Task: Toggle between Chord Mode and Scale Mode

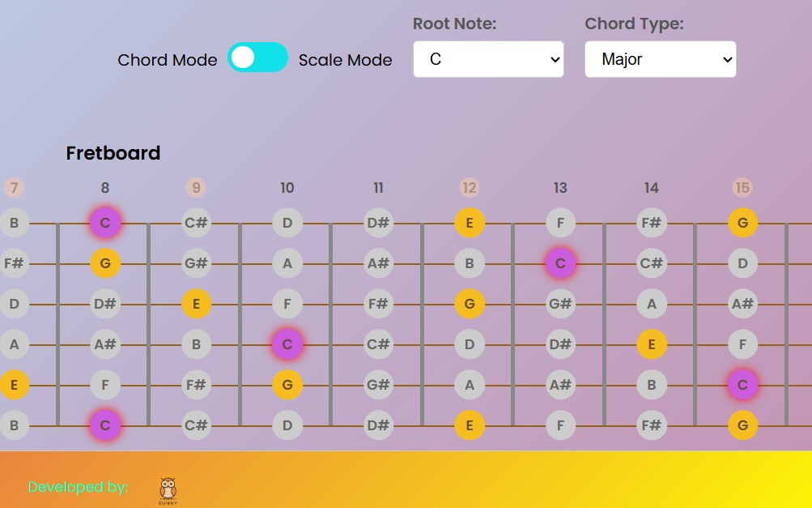Action: [x=257, y=58]
